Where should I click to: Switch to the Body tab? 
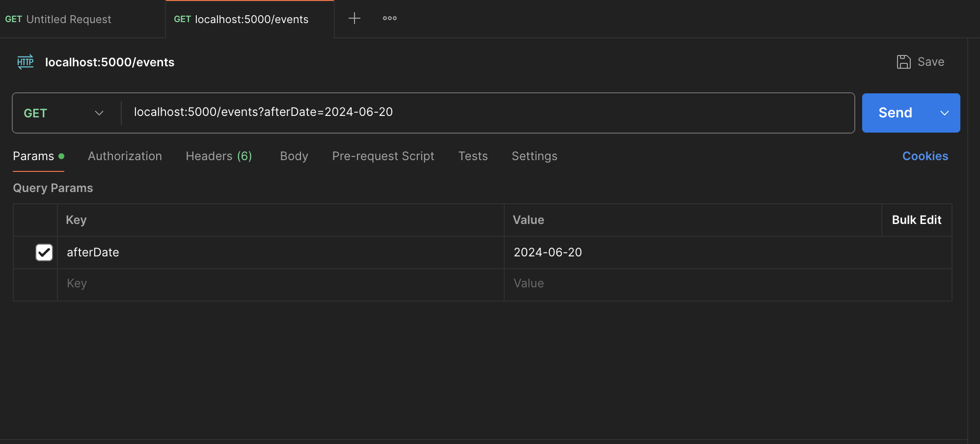pyautogui.click(x=294, y=156)
